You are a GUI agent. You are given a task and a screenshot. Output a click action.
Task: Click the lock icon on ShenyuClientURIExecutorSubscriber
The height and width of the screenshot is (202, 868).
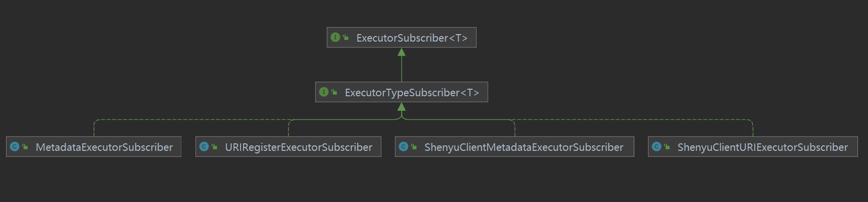click(x=667, y=147)
